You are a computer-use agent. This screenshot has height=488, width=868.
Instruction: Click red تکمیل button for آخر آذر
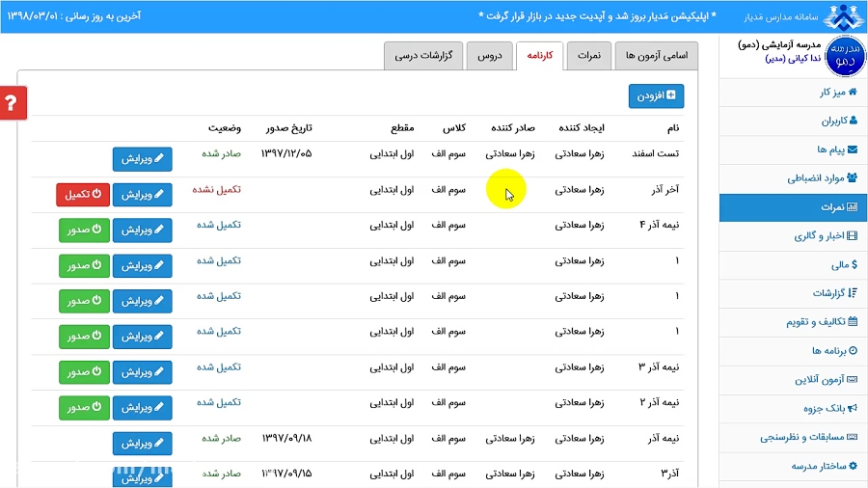pos(83,194)
